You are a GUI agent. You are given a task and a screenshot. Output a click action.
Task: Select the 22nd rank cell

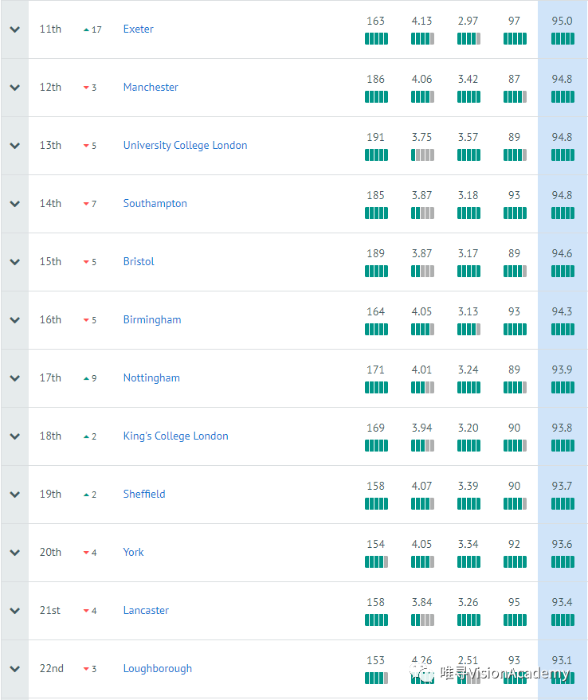click(x=51, y=669)
